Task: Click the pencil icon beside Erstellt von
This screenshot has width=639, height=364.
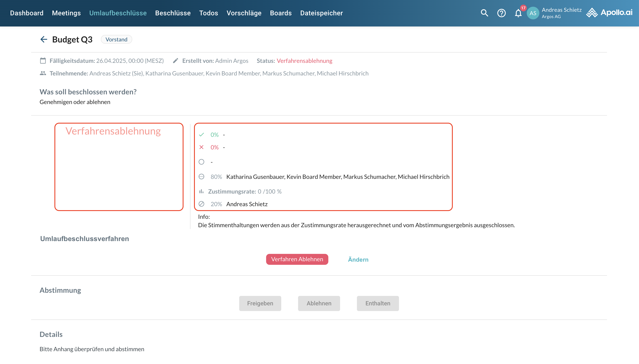Action: click(x=176, y=61)
